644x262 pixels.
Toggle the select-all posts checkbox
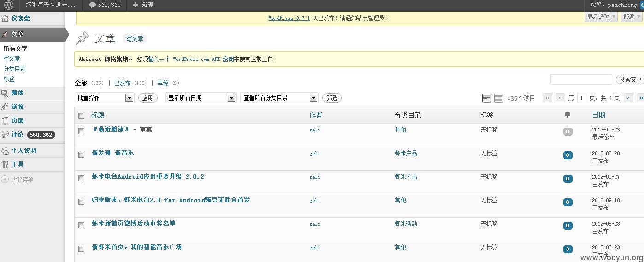pos(81,115)
